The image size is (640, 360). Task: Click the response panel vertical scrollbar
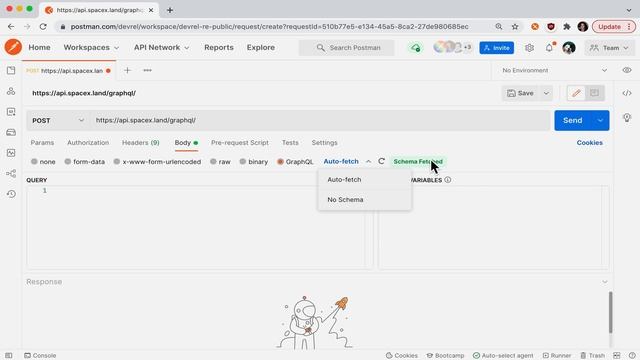(611, 312)
